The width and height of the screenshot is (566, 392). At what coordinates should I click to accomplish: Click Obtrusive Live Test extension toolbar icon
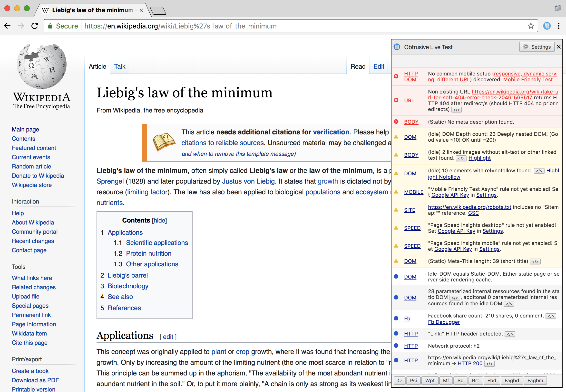(546, 26)
